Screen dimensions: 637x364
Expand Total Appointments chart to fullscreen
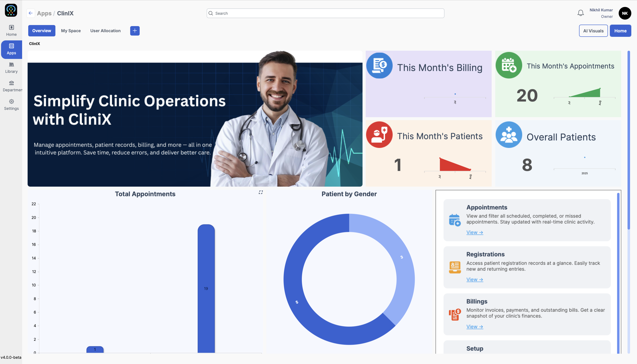(x=261, y=192)
